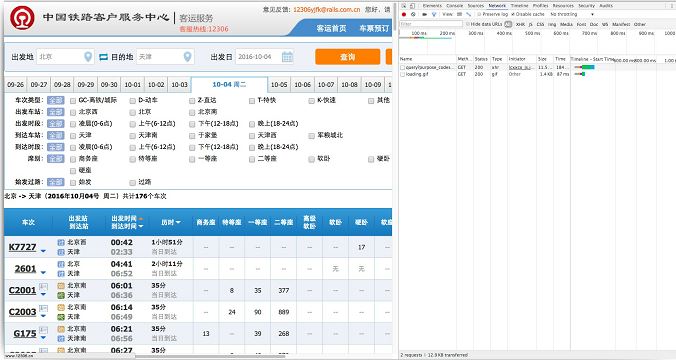The image size is (676, 360).
Task: Sort results by 历时 column arrow
Action: (178, 222)
